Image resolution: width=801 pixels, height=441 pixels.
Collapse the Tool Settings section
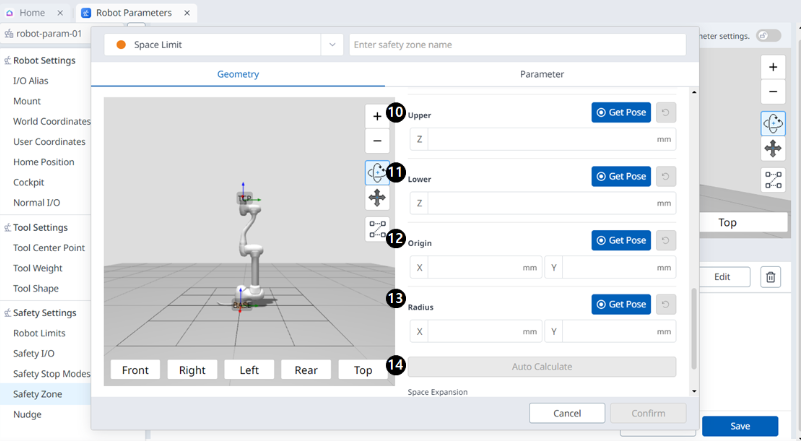[x=8, y=228]
